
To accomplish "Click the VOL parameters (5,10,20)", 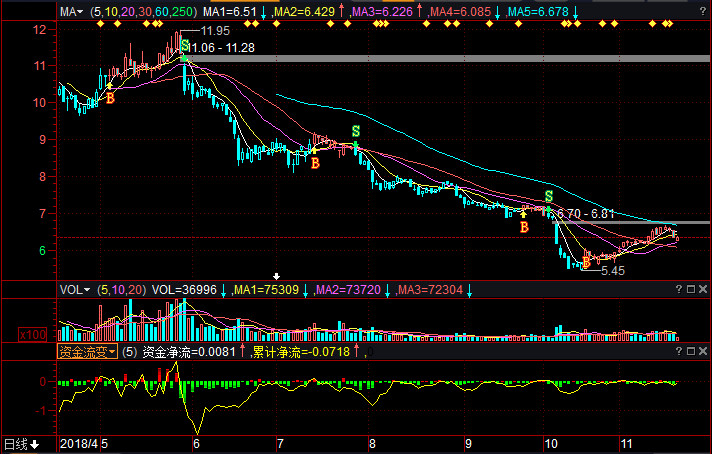I will pos(120,290).
